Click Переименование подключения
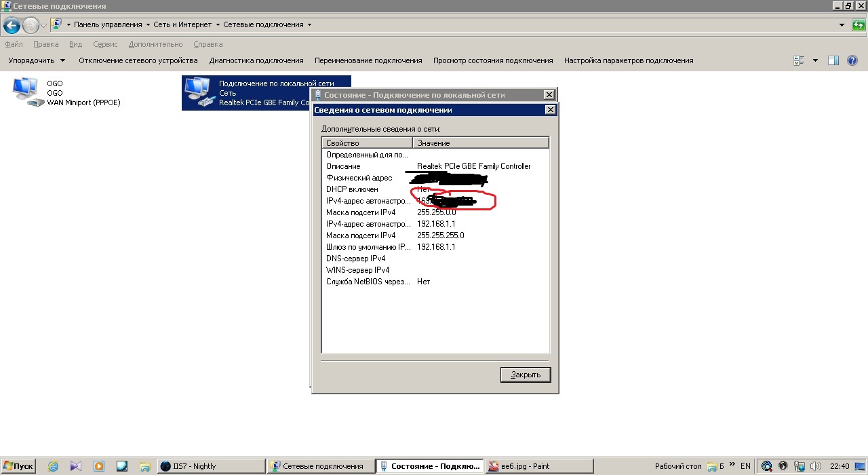Viewport: 868px width, 475px height. 368,60
